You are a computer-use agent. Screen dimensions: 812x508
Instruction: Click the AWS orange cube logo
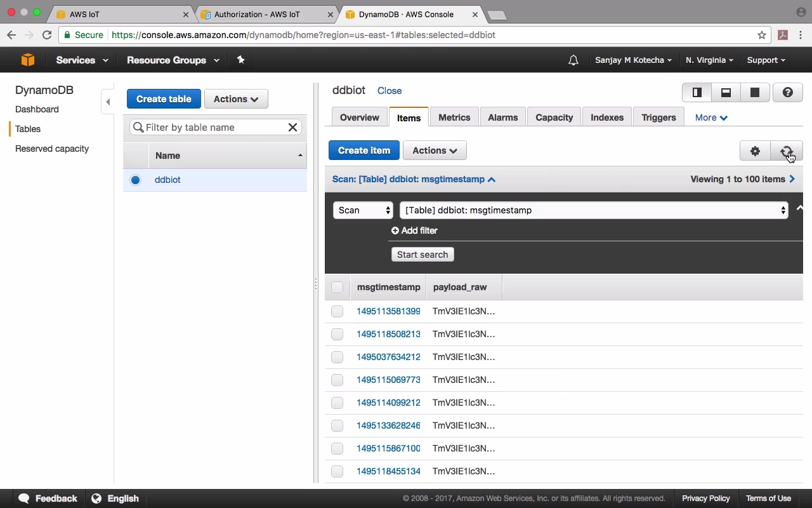pyautogui.click(x=27, y=60)
